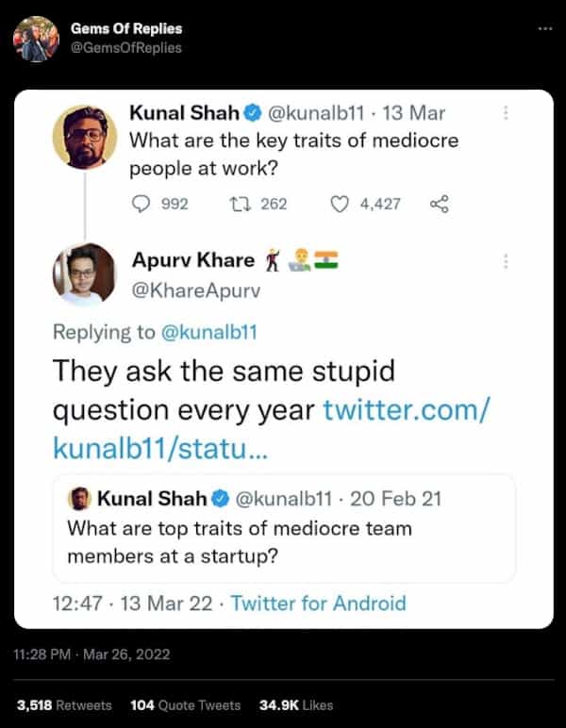Open the three-dot menu on Gems Of Replies post
The width and height of the screenshot is (566, 728).
click(x=544, y=29)
